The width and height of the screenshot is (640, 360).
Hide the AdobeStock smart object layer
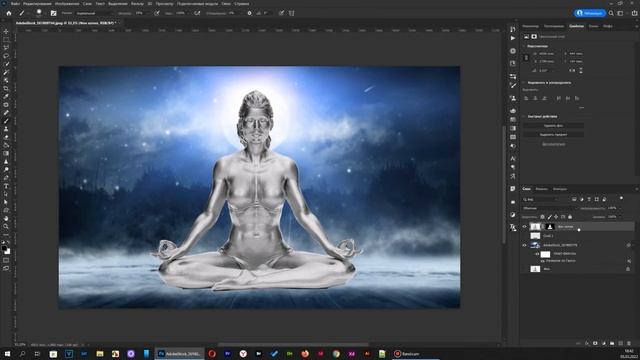(x=524, y=245)
